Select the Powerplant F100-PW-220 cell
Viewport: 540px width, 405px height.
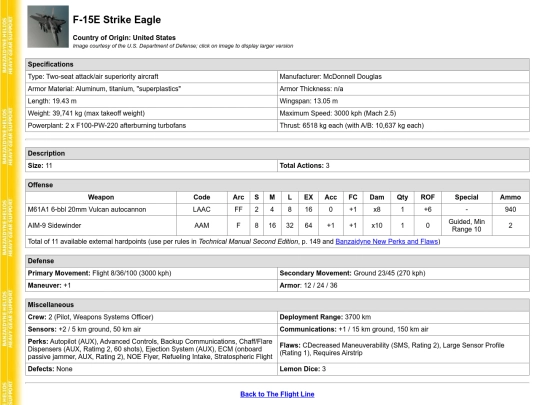tap(152, 125)
